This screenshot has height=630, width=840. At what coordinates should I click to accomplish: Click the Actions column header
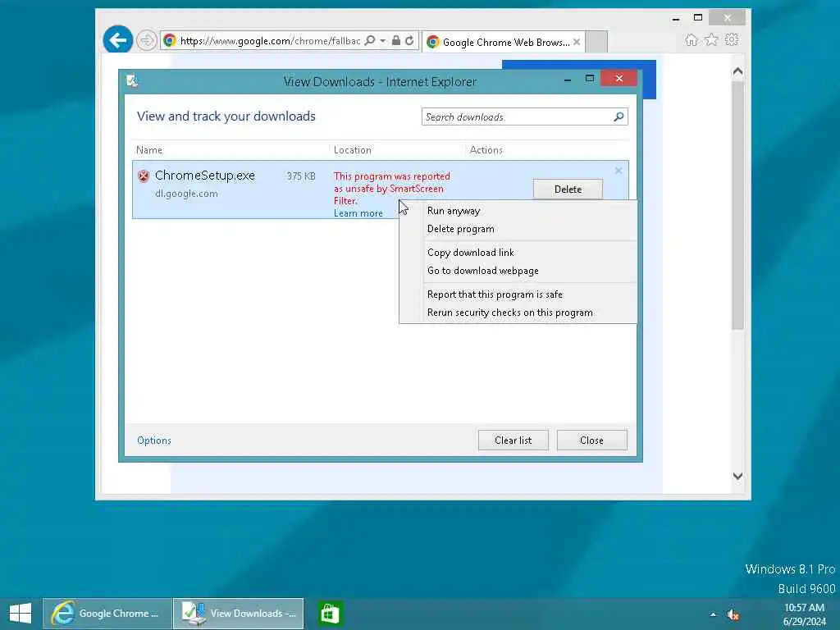point(486,150)
